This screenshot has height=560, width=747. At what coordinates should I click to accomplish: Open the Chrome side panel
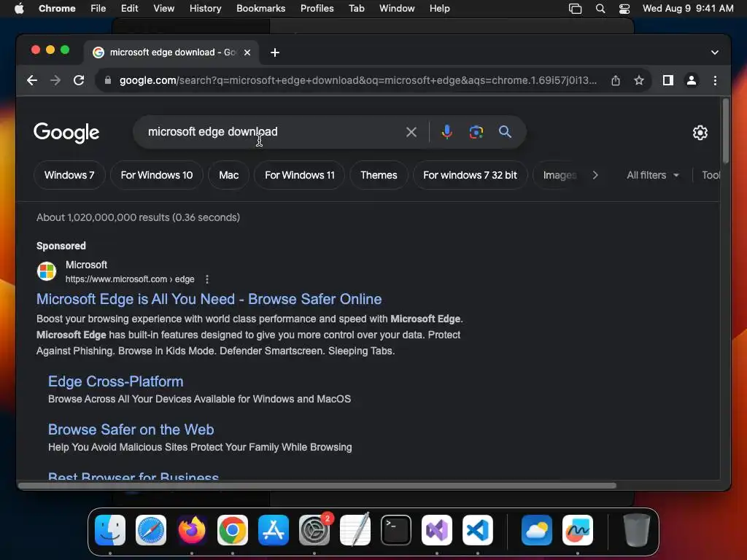click(x=668, y=80)
